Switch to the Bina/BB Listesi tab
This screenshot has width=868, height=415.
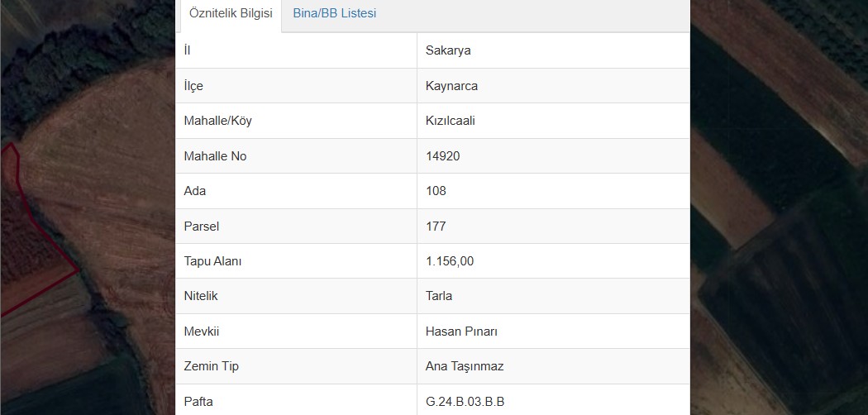tap(334, 13)
